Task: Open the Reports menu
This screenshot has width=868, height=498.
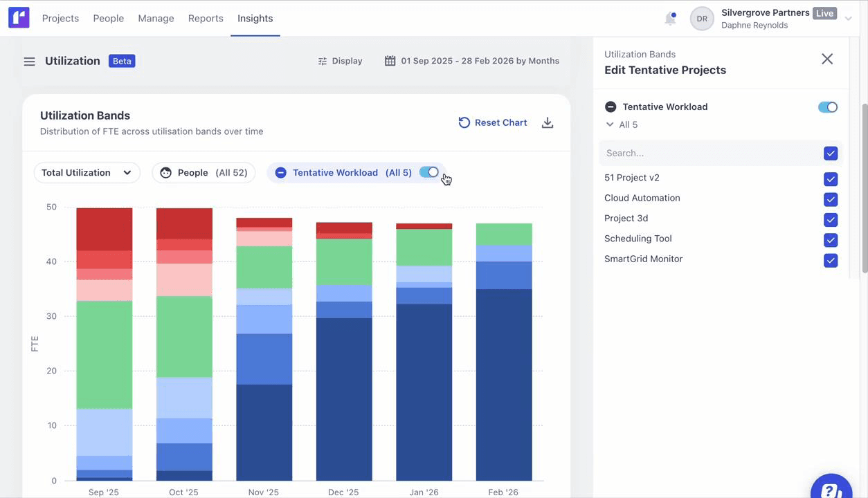Action: pos(206,19)
